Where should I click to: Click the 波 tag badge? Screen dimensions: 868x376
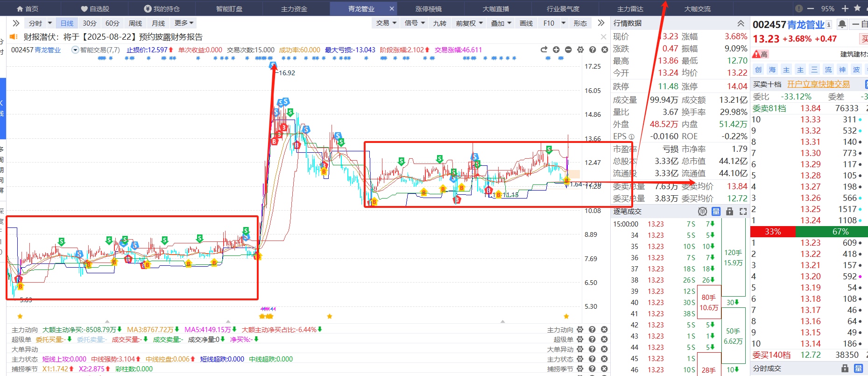(x=856, y=70)
